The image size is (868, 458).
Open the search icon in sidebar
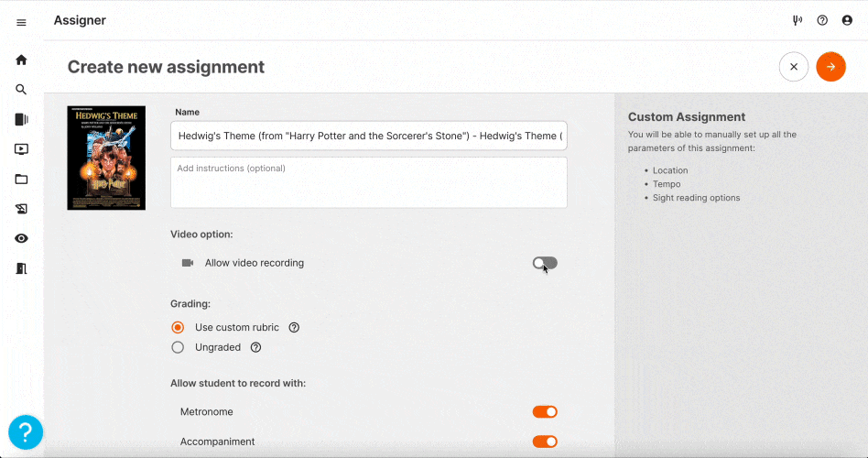[21, 90]
